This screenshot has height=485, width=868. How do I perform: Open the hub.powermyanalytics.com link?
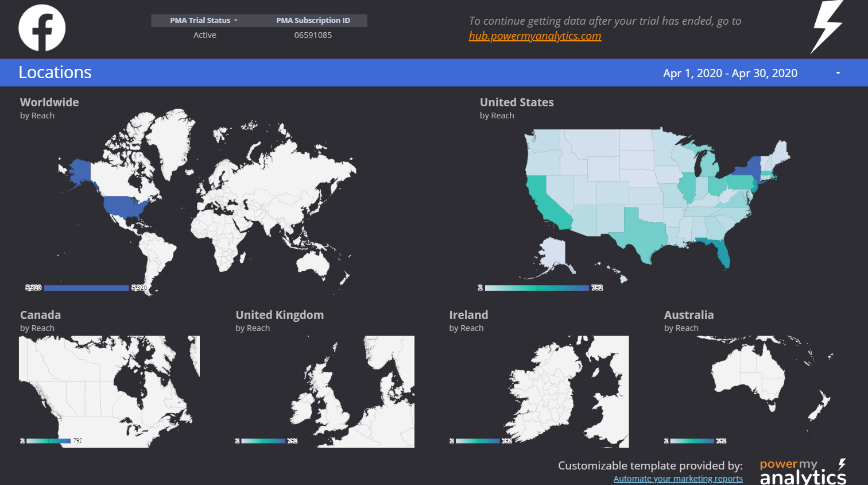pos(535,36)
